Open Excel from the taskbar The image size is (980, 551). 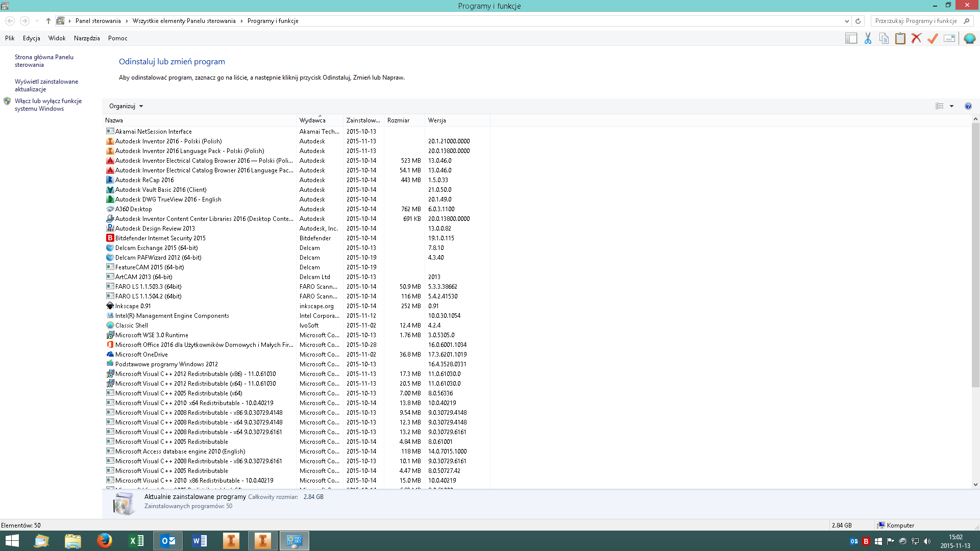click(x=136, y=540)
